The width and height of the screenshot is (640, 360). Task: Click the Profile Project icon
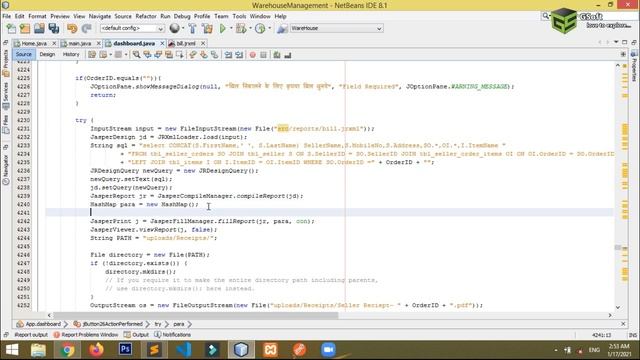[x=260, y=29]
